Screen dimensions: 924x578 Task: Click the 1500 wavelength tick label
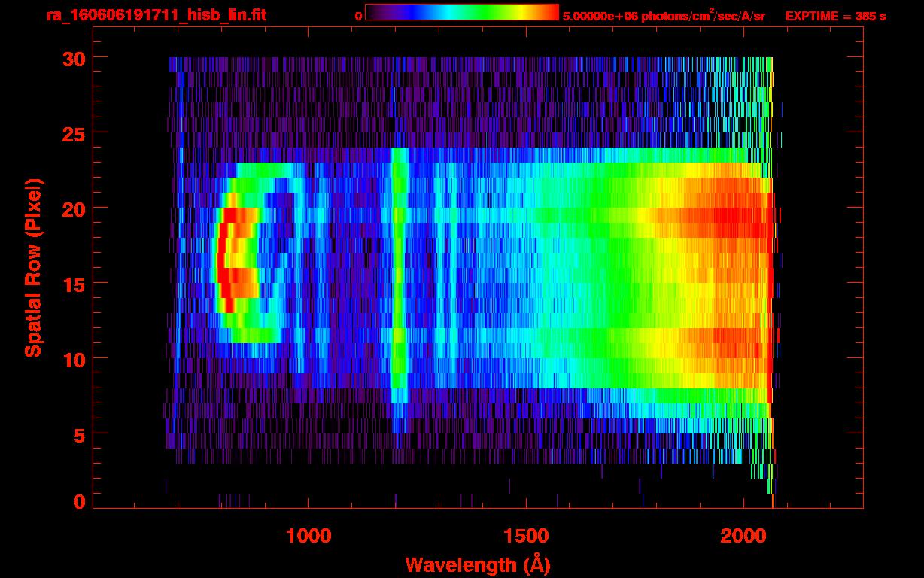click(x=525, y=536)
